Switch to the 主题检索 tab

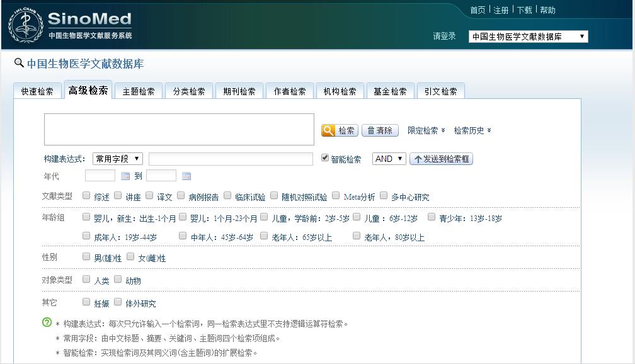(139, 91)
